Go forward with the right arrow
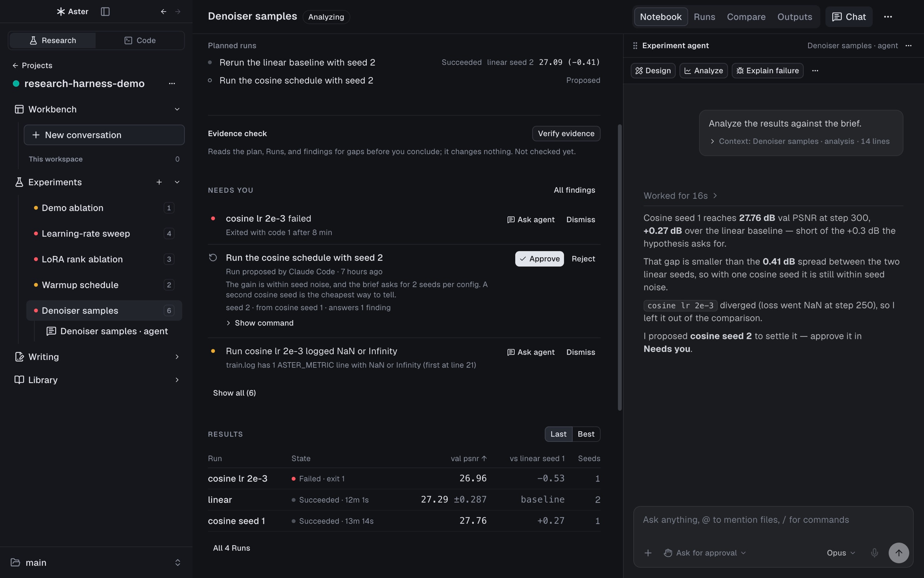The width and height of the screenshot is (924, 578). 178,12
